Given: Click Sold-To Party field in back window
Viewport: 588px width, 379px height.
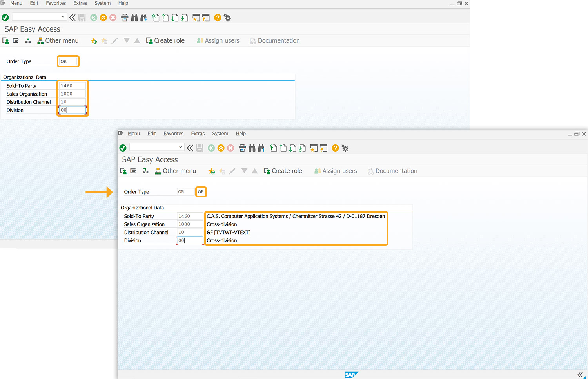Looking at the screenshot, I should tap(73, 86).
